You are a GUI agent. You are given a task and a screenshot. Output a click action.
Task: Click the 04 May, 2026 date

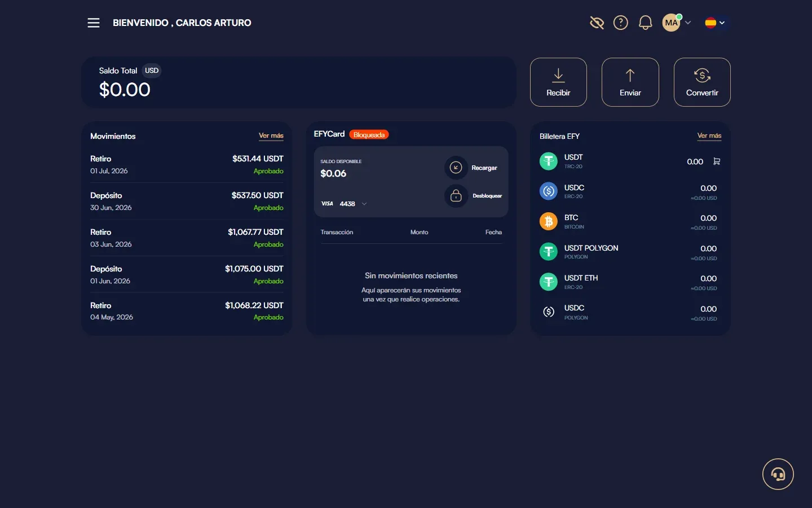112,317
